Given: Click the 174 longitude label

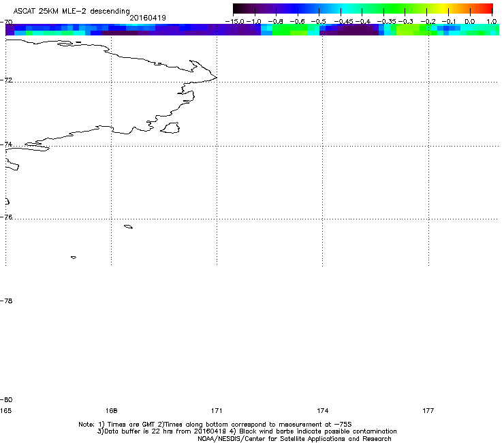Looking at the screenshot, I should coord(322,410).
